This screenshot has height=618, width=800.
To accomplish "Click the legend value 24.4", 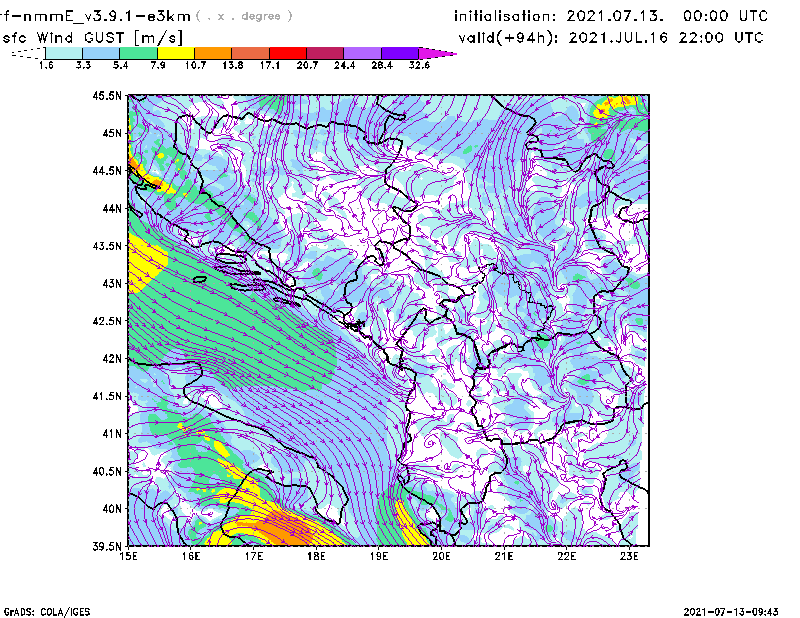I will pyautogui.click(x=344, y=65).
